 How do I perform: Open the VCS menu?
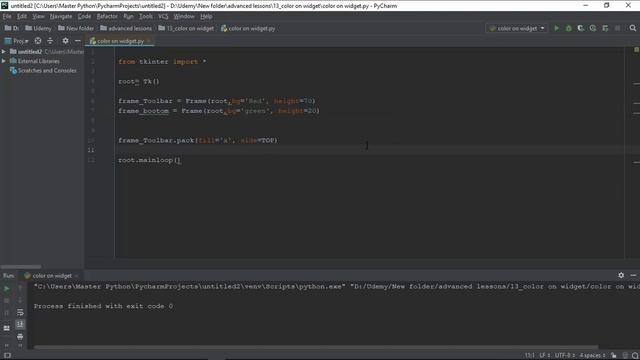click(x=163, y=16)
